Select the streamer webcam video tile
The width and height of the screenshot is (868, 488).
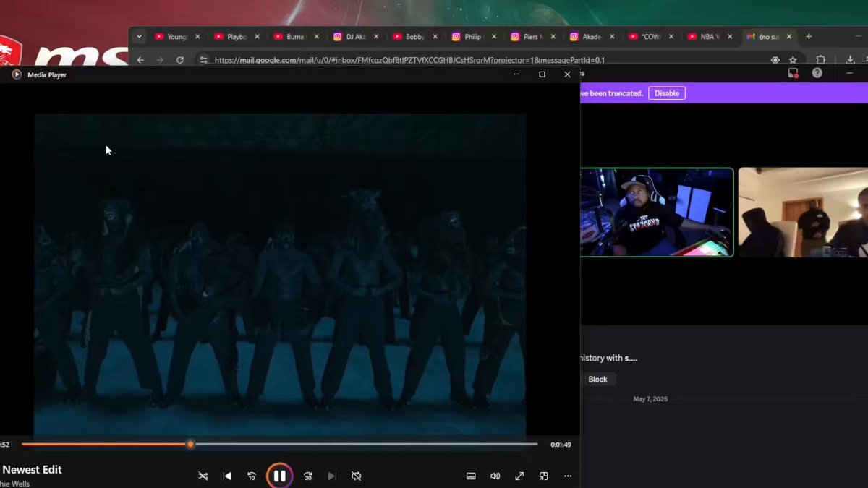point(657,213)
